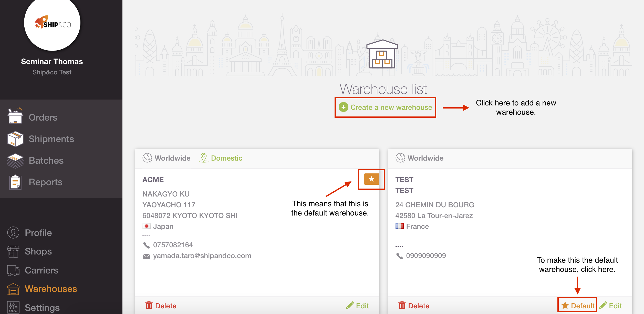Screen dimensions: 644x314
Task: Click the France flag icon
Action: point(400,226)
